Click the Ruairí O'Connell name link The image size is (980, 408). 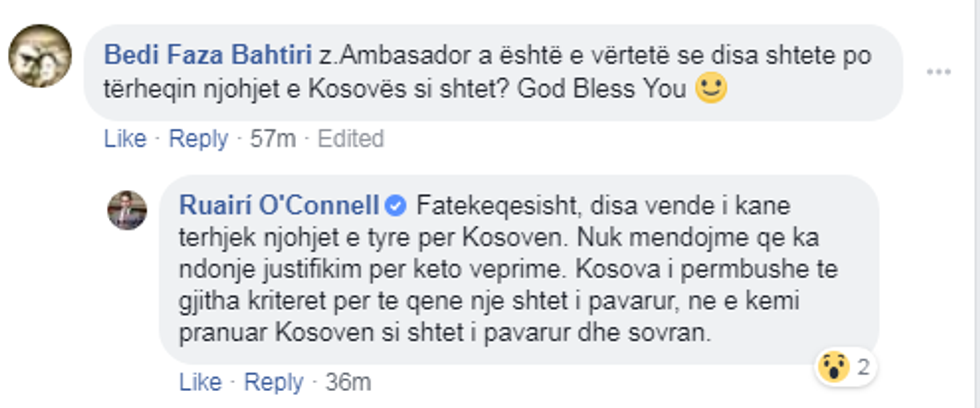point(278,205)
